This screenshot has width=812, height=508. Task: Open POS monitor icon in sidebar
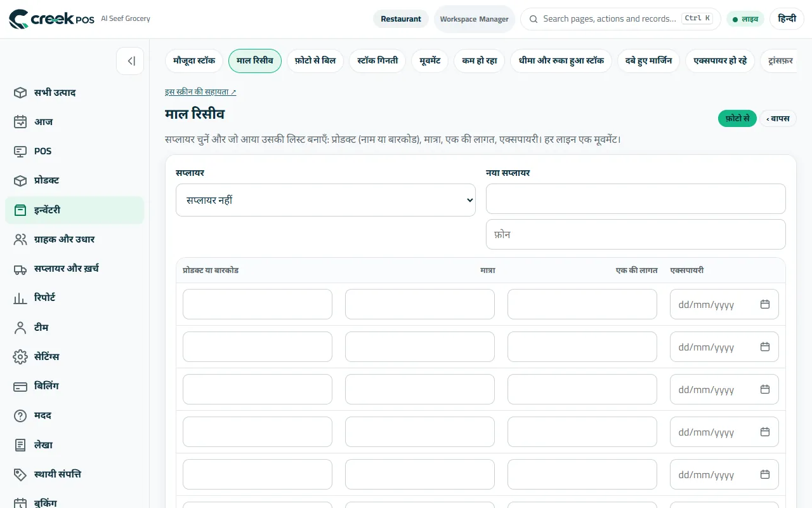tap(20, 151)
